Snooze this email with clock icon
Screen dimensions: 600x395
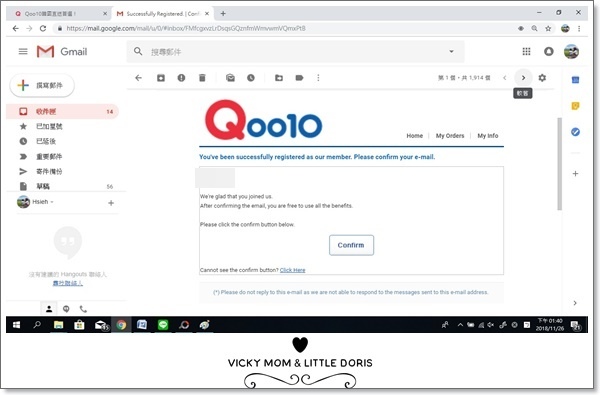pyautogui.click(x=251, y=78)
